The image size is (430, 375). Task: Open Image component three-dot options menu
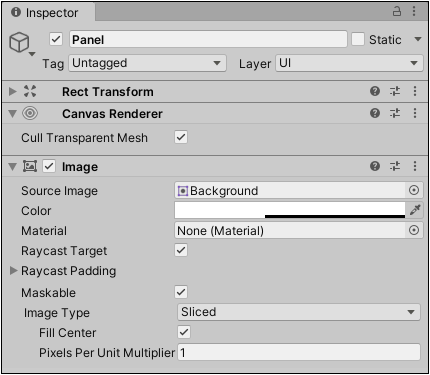tap(415, 166)
